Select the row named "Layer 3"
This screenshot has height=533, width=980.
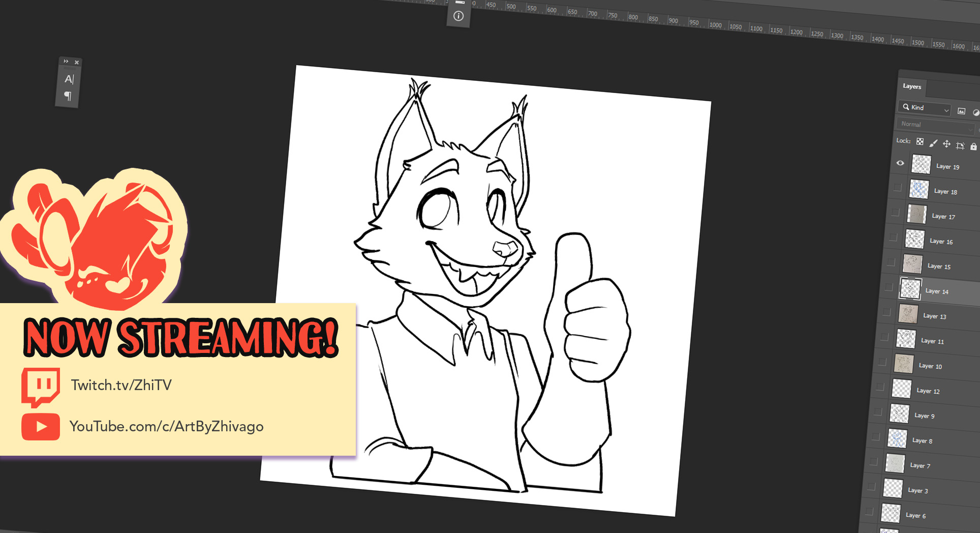922,490
